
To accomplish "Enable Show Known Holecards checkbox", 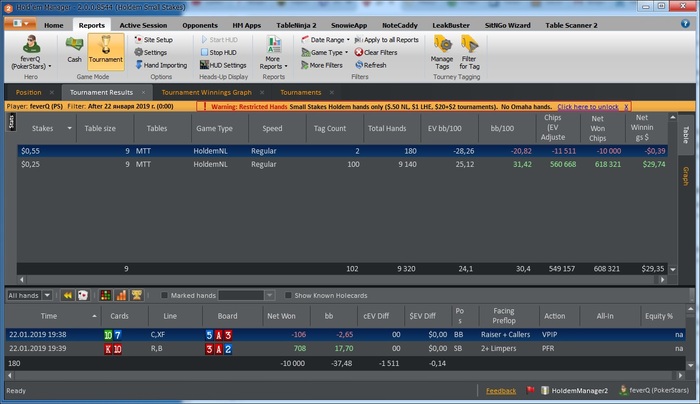I will [288, 296].
